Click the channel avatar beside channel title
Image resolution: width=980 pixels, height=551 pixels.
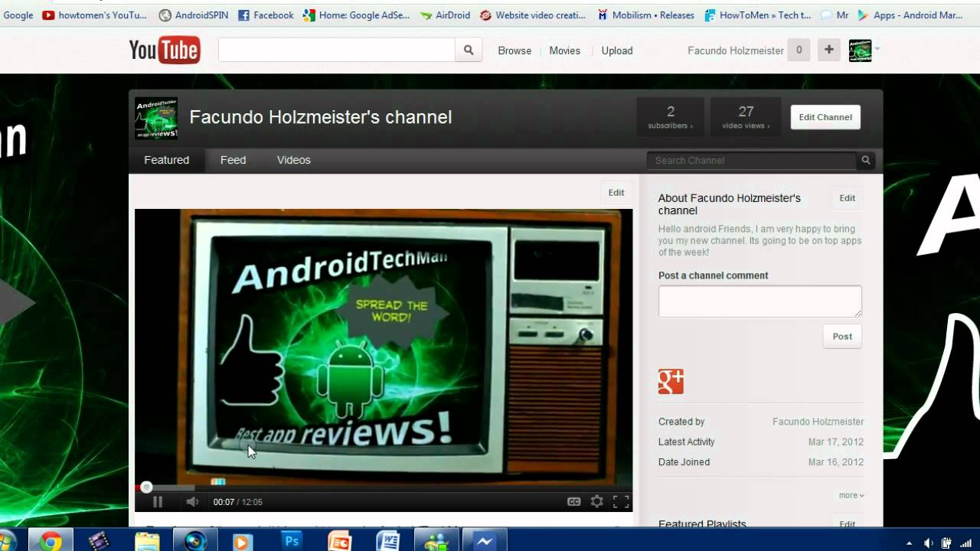pos(156,118)
